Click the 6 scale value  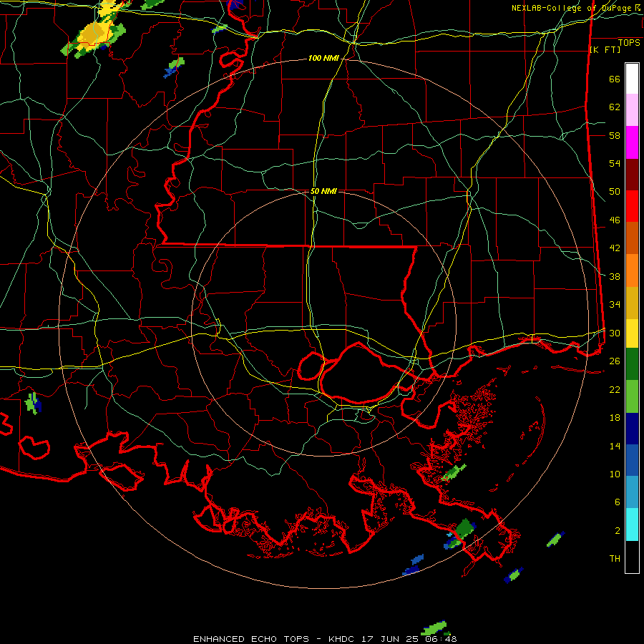click(618, 502)
